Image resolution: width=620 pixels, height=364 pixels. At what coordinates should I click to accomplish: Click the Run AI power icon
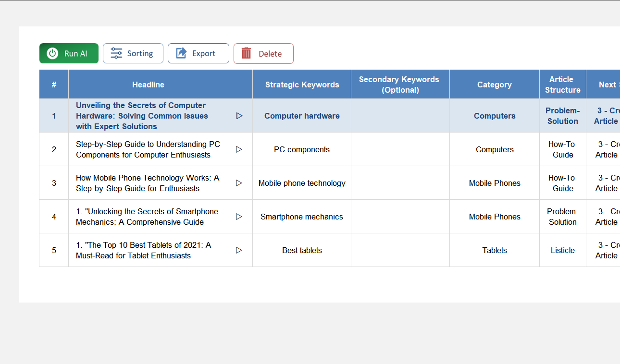[x=52, y=53]
